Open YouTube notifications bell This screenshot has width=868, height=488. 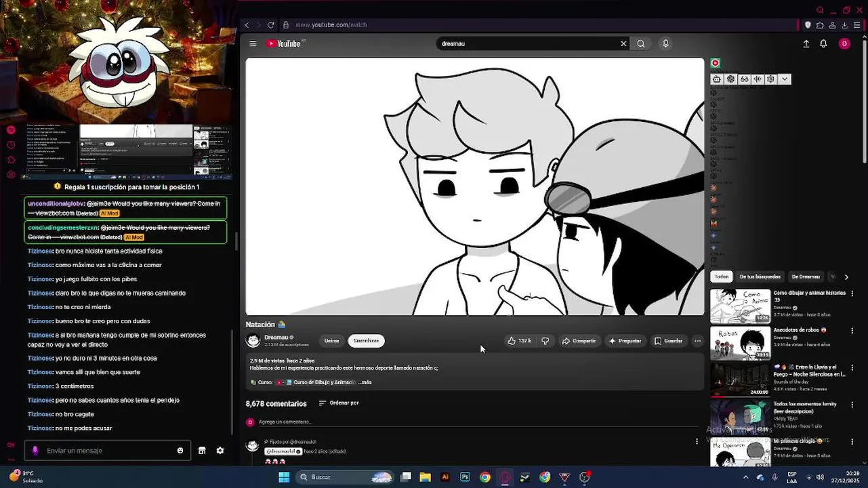pos(824,43)
